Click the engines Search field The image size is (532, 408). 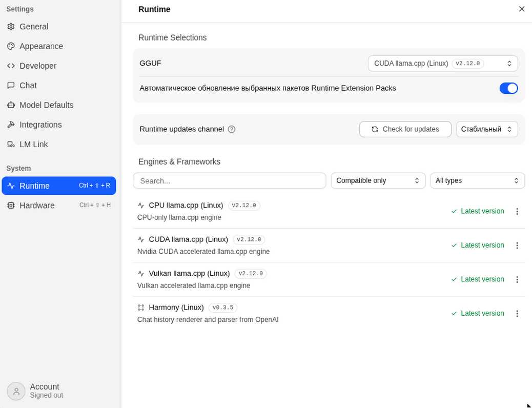point(230,180)
